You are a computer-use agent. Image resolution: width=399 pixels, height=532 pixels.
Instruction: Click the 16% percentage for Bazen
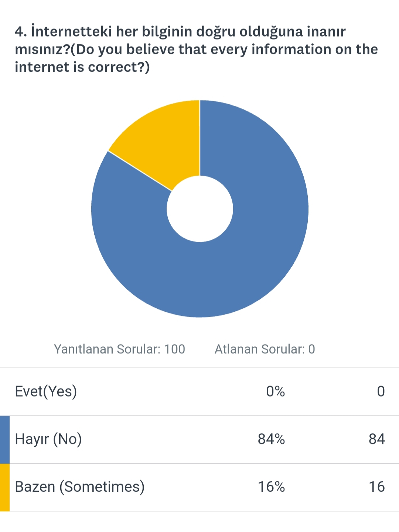[271, 487]
